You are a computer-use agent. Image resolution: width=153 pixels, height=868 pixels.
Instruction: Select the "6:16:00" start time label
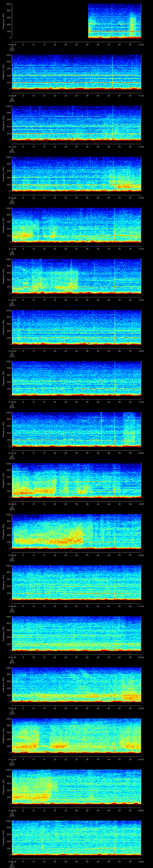[12, 402]
